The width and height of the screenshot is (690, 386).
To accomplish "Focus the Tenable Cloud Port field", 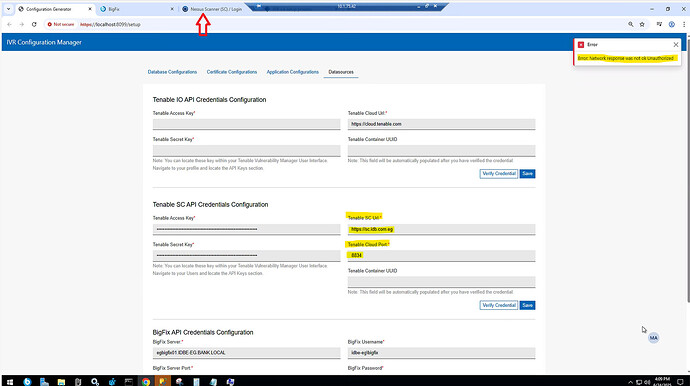I will 441,255.
